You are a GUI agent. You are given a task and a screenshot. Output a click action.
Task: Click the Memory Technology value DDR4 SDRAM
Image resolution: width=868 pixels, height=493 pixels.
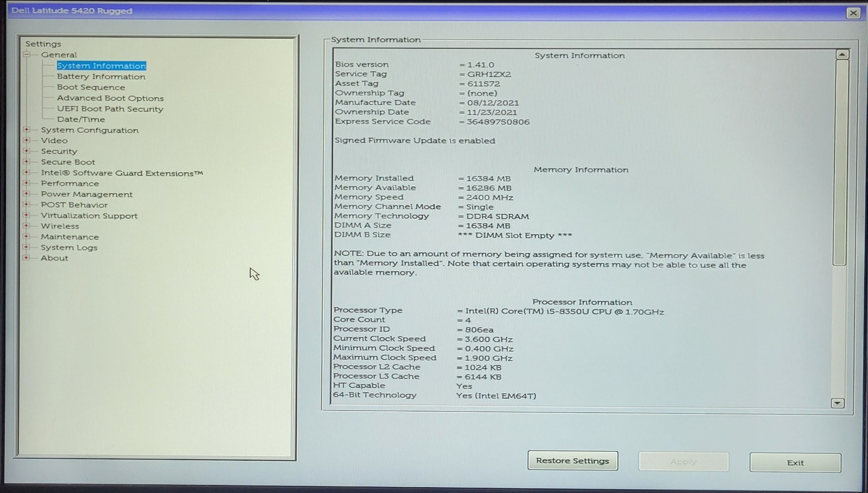tap(497, 216)
